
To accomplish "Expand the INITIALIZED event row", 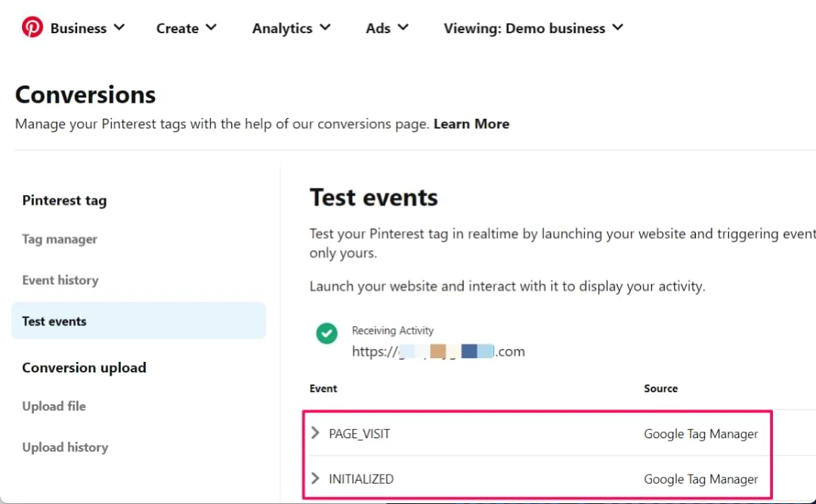I will pos(315,478).
